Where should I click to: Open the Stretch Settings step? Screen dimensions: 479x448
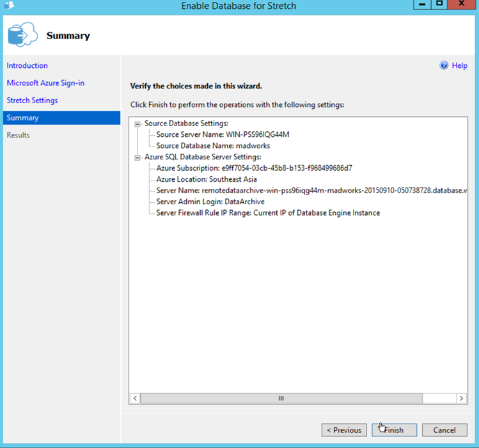click(x=32, y=100)
